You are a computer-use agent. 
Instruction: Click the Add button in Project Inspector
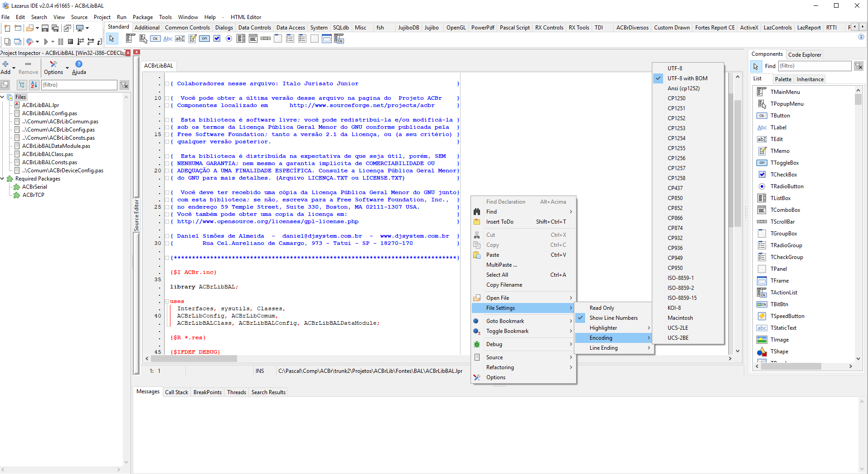pyautogui.click(x=5, y=67)
